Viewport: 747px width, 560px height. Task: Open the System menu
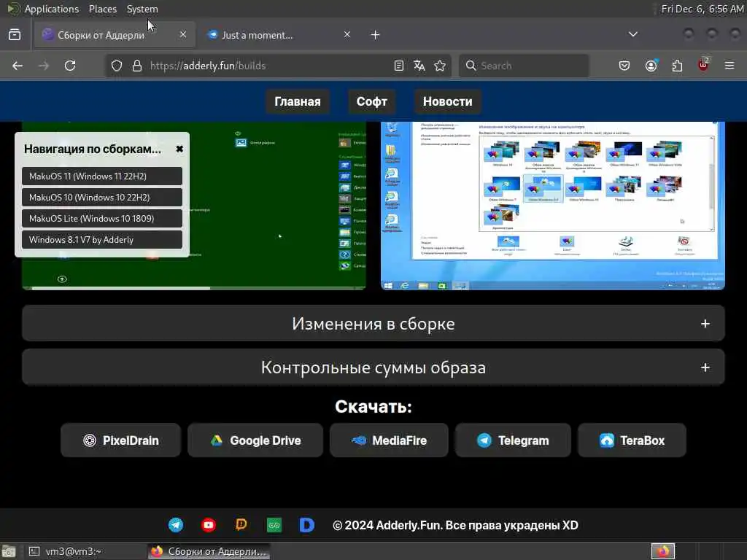tap(142, 9)
